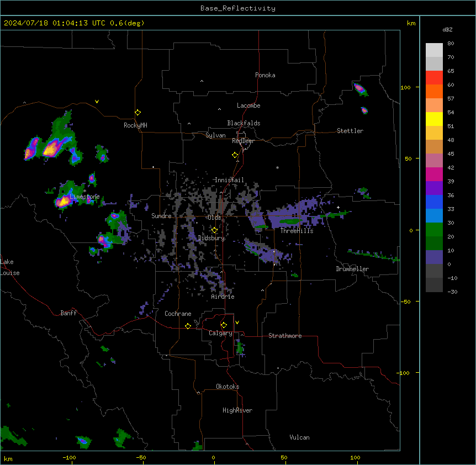Click the Drumheller label
This screenshot has height=465, width=476.
pyautogui.click(x=352, y=269)
